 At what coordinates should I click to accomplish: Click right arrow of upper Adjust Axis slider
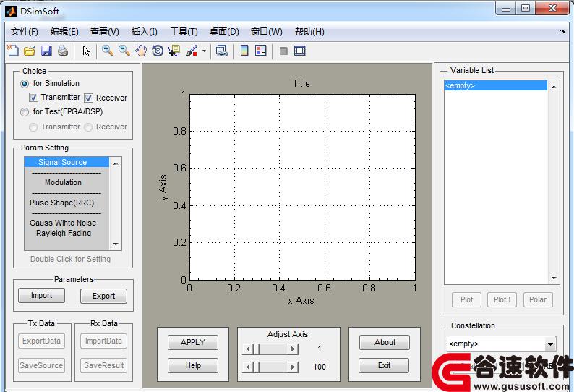(293, 349)
